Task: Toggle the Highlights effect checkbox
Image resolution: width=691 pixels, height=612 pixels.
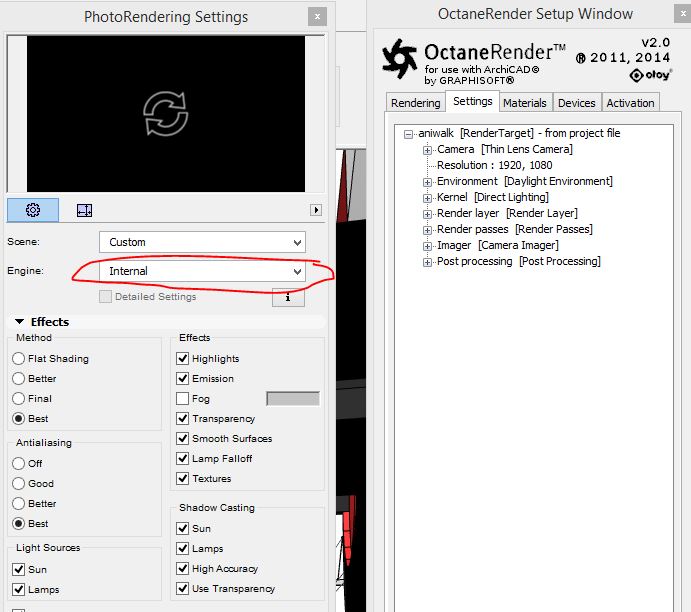Action: [x=182, y=358]
